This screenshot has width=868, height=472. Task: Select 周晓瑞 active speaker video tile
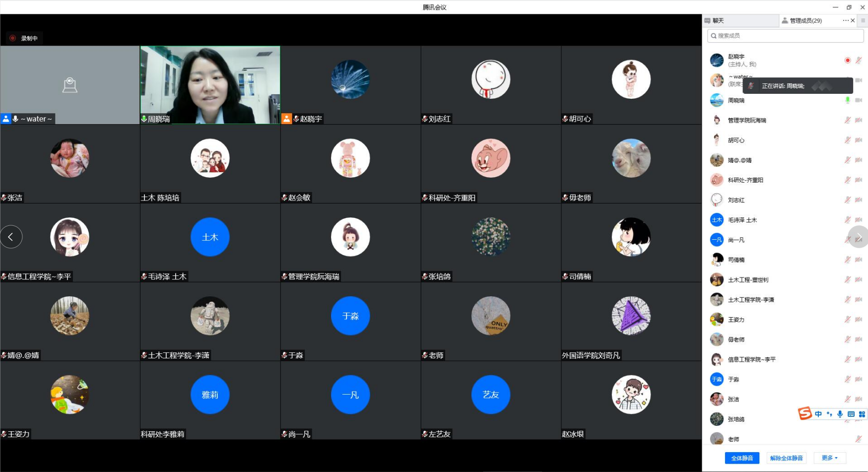tap(210, 85)
